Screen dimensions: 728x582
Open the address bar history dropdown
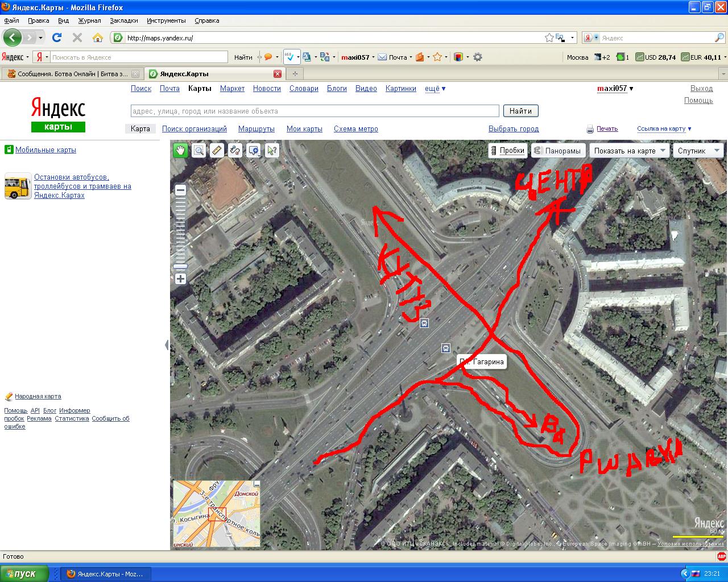(572, 38)
